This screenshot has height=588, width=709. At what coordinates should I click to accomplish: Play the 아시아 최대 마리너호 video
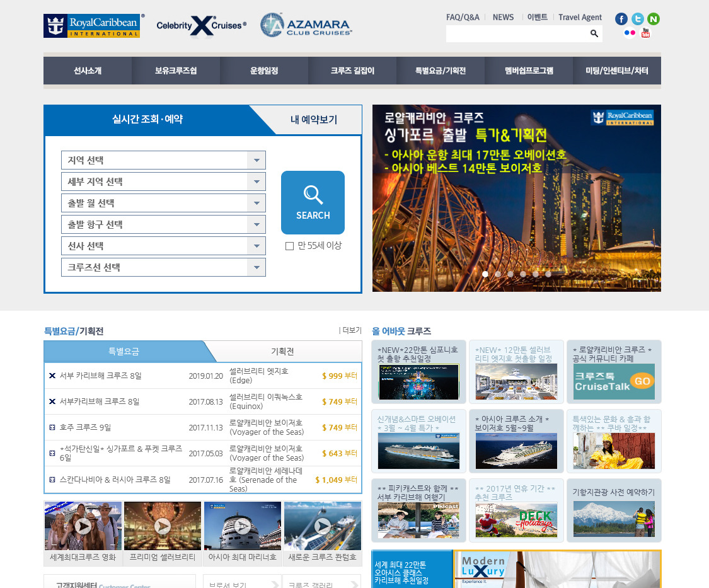(243, 526)
